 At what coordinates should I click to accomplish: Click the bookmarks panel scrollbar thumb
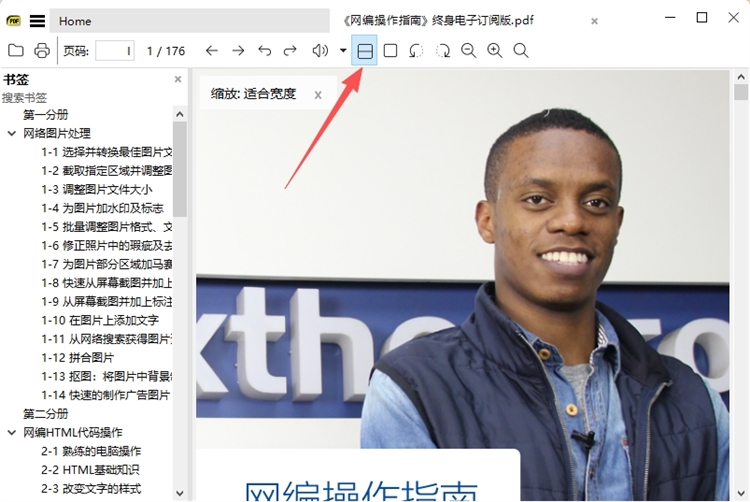[x=180, y=169]
